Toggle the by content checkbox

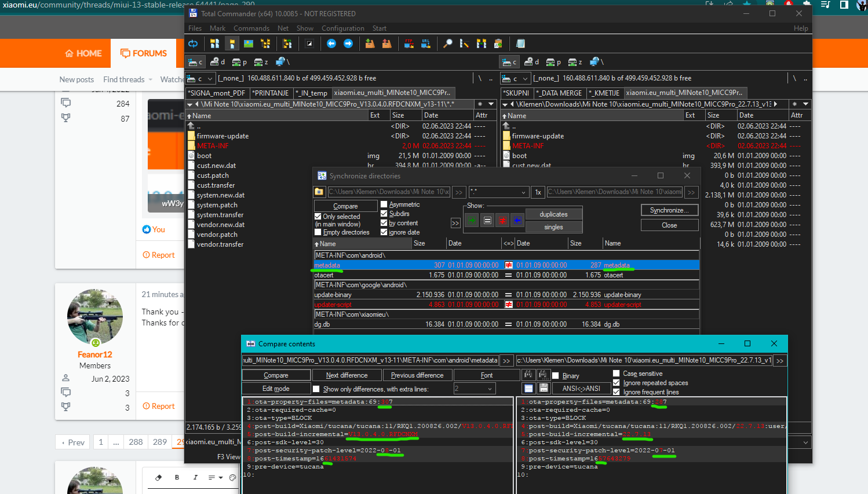[x=384, y=223]
